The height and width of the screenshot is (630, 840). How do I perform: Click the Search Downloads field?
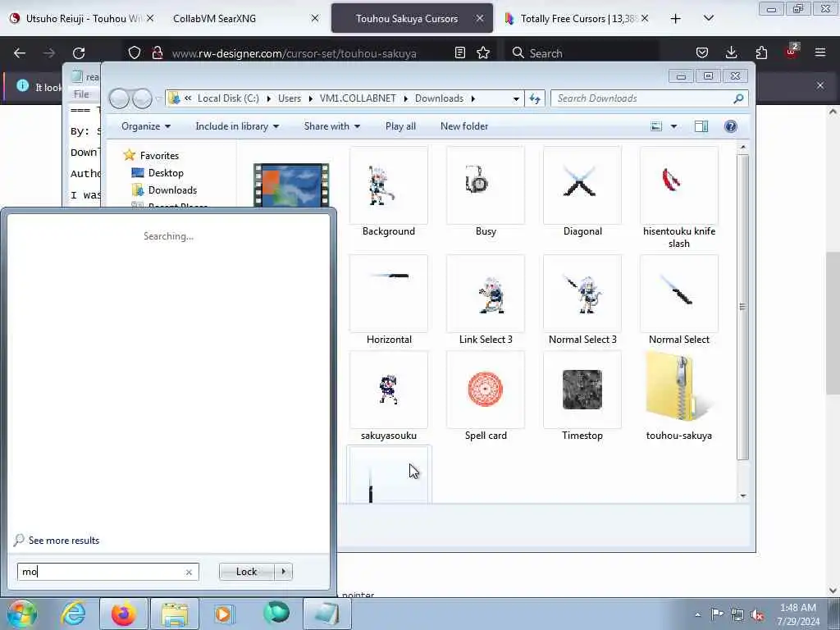(649, 98)
